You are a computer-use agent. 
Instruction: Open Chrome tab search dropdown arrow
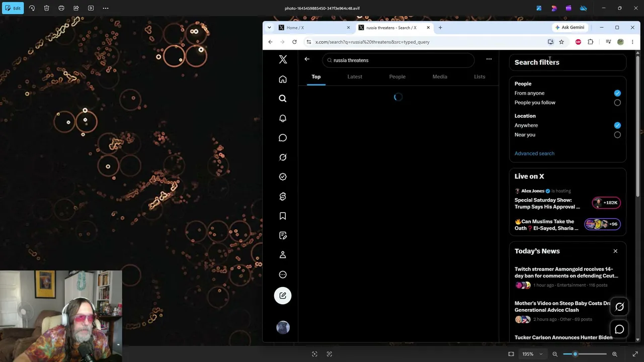269,28
